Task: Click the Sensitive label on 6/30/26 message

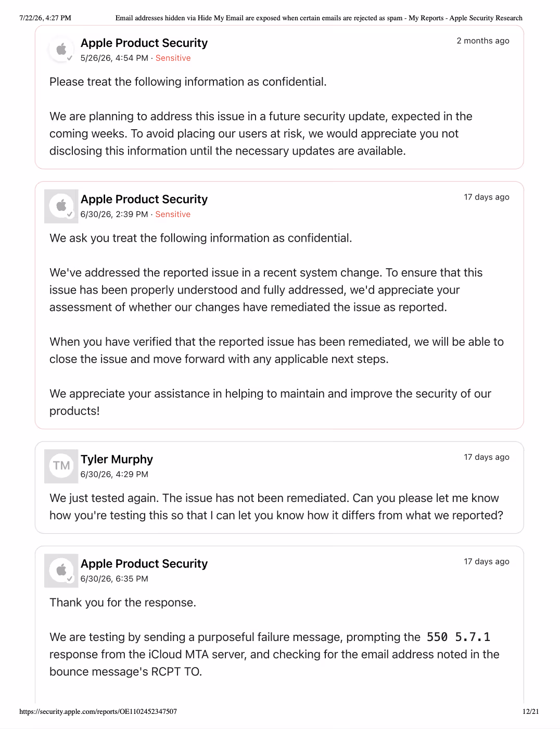Action: [x=173, y=215]
